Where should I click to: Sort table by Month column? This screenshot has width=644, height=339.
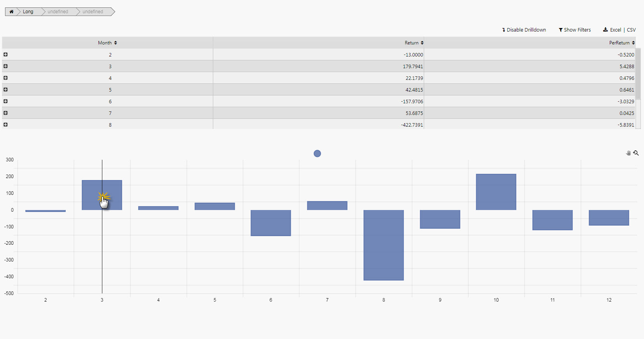point(115,43)
